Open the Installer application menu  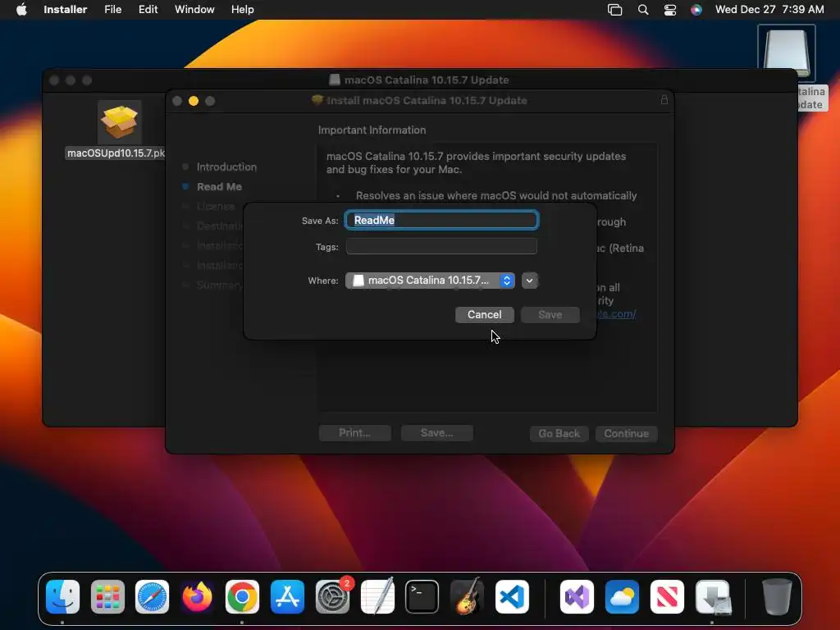(x=66, y=9)
